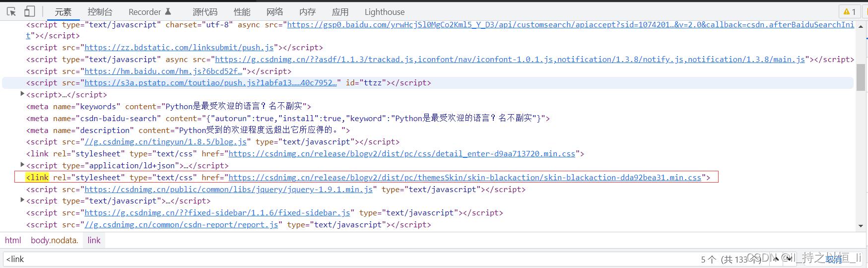The width and height of the screenshot is (868, 268).
Task: Select the html breadcrumb
Action: tap(13, 240)
